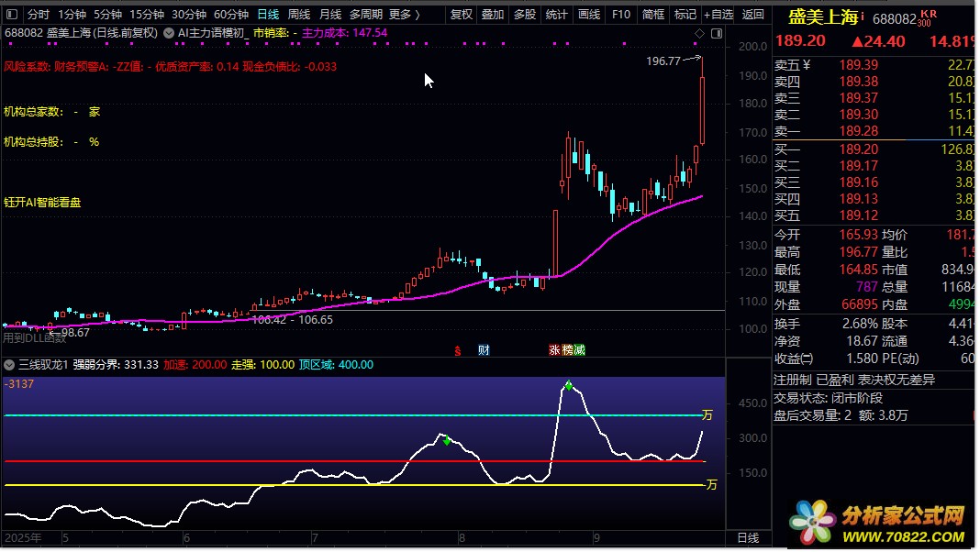Switch to the 周线 weekly tab

[299, 15]
